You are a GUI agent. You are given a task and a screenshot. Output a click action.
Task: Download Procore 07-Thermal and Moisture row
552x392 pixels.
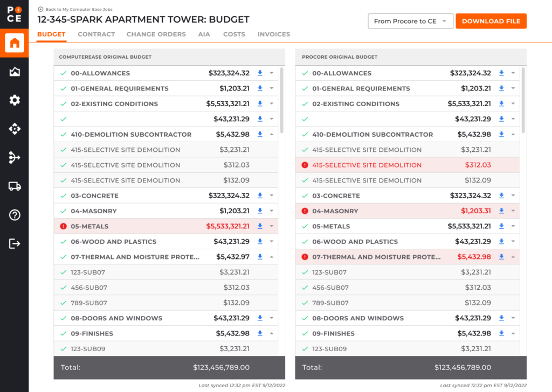coord(501,257)
